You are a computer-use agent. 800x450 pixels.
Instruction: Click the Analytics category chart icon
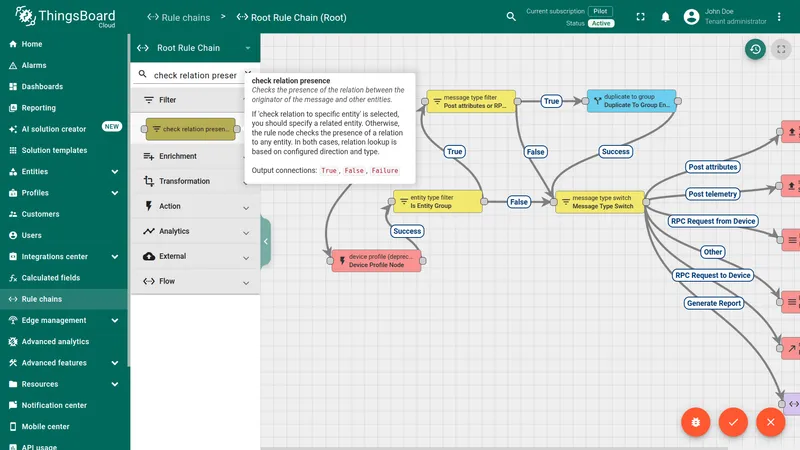[x=148, y=231]
